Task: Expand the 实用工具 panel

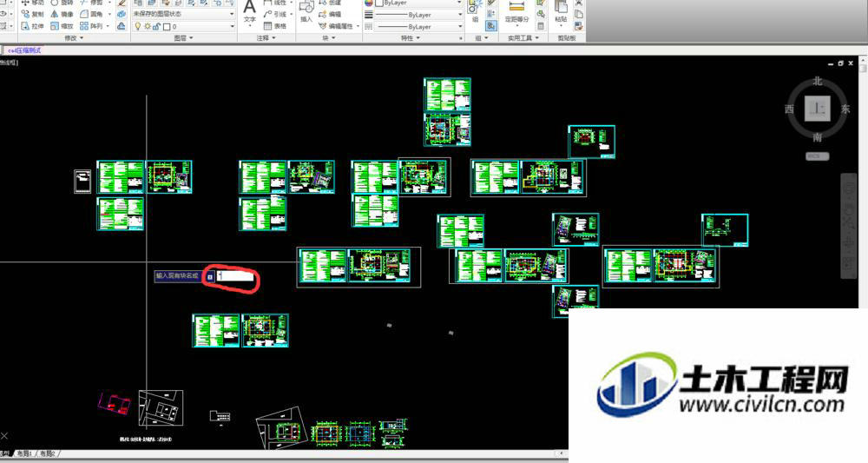Action: coord(523,38)
